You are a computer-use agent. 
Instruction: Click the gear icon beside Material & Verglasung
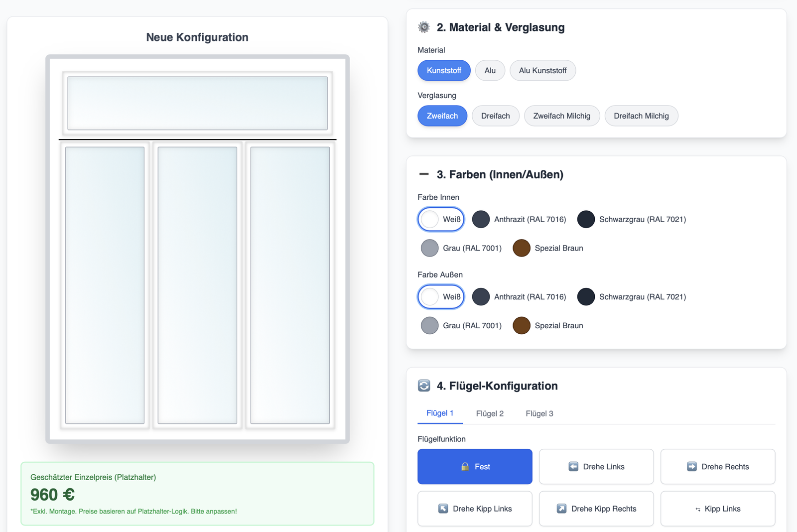424,27
